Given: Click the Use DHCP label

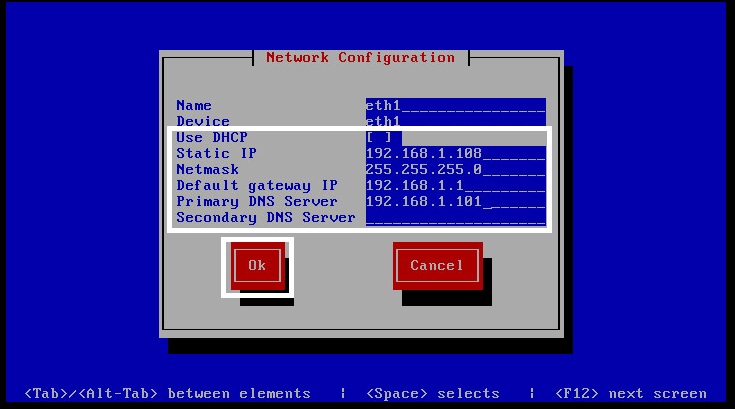Looking at the screenshot, I should coord(212,137).
